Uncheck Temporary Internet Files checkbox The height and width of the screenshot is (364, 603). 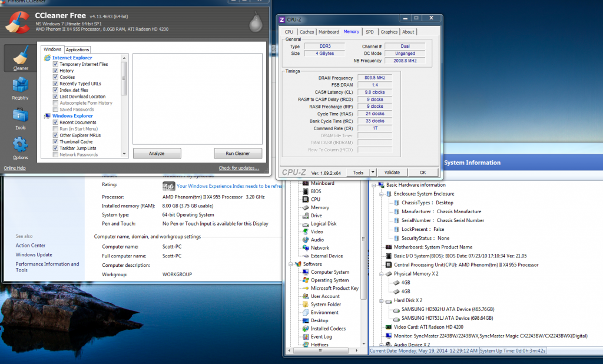[x=56, y=64]
